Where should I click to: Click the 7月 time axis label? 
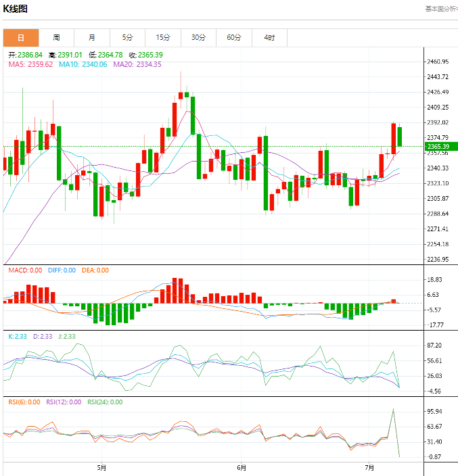(369, 468)
